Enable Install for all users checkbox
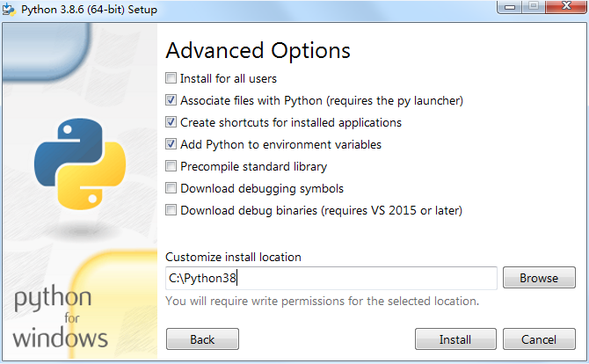Image resolution: width=589 pixels, height=364 pixels. (x=171, y=78)
